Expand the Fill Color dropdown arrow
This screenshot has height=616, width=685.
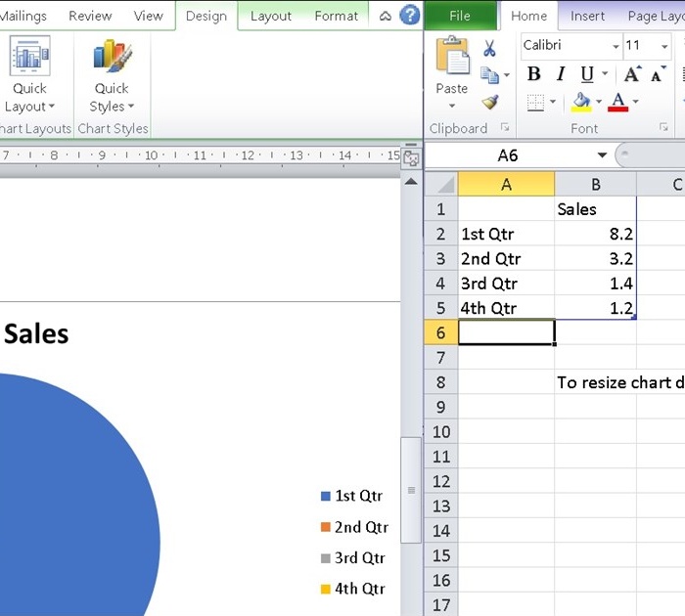[x=599, y=102]
